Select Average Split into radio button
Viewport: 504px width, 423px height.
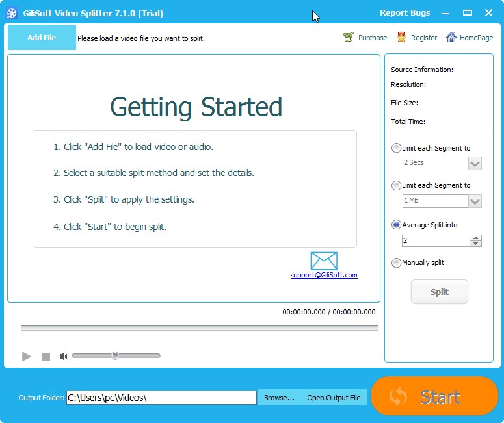click(x=396, y=225)
